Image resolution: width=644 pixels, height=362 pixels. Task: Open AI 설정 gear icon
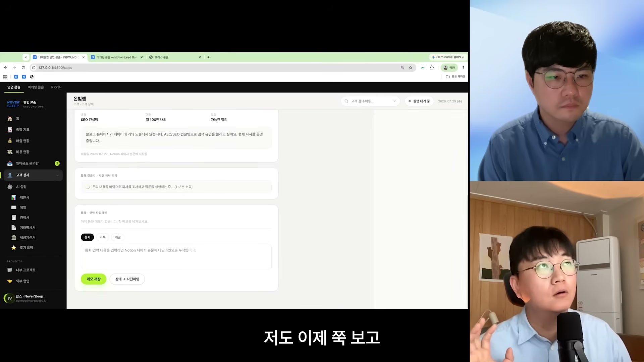click(x=10, y=187)
